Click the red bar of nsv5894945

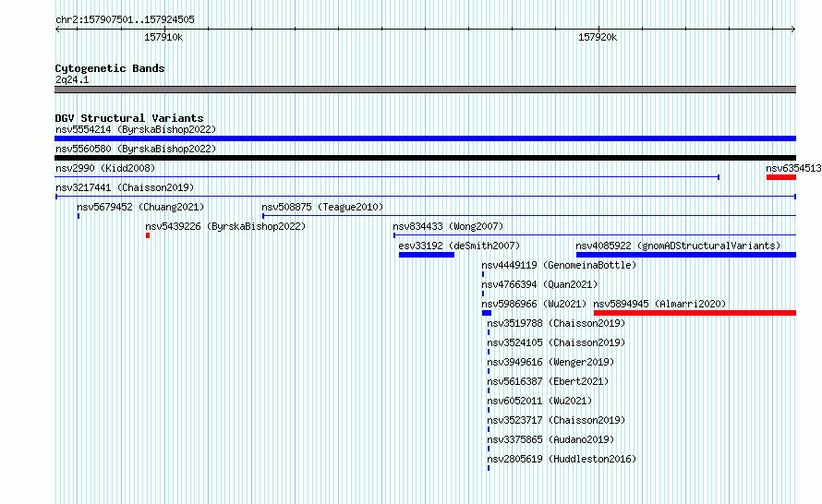pyautogui.click(x=695, y=313)
